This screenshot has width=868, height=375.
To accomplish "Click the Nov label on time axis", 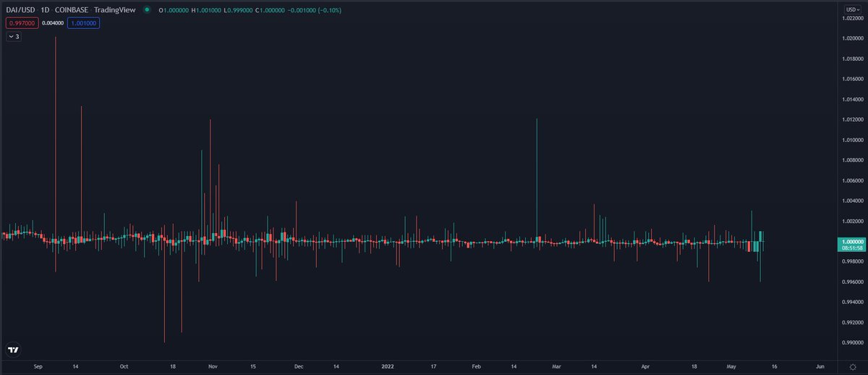I will [213, 366].
